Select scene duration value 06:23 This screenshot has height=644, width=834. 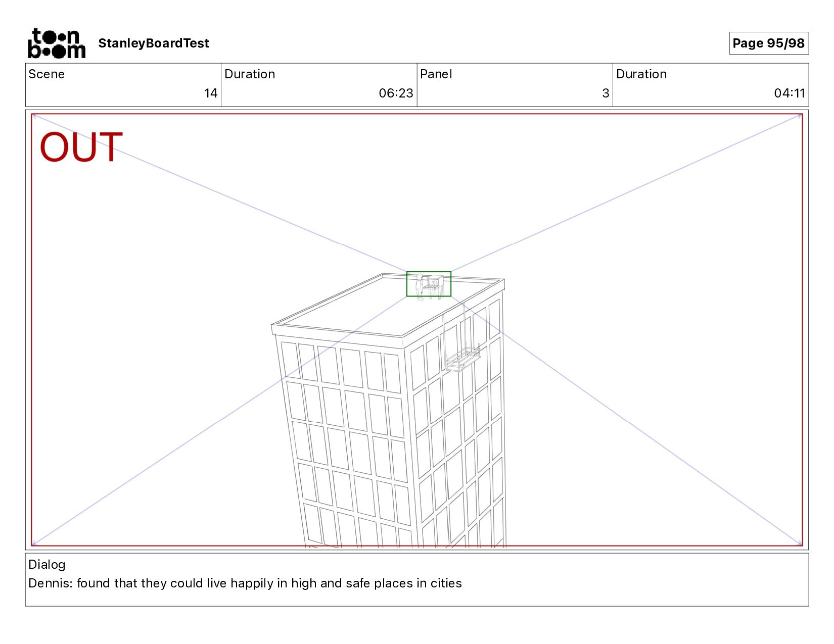pos(396,93)
